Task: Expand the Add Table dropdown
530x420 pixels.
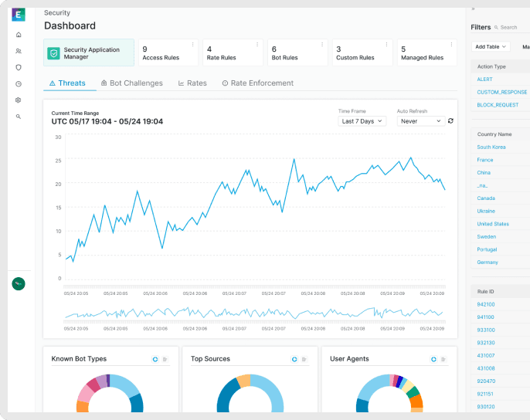Action: click(491, 46)
